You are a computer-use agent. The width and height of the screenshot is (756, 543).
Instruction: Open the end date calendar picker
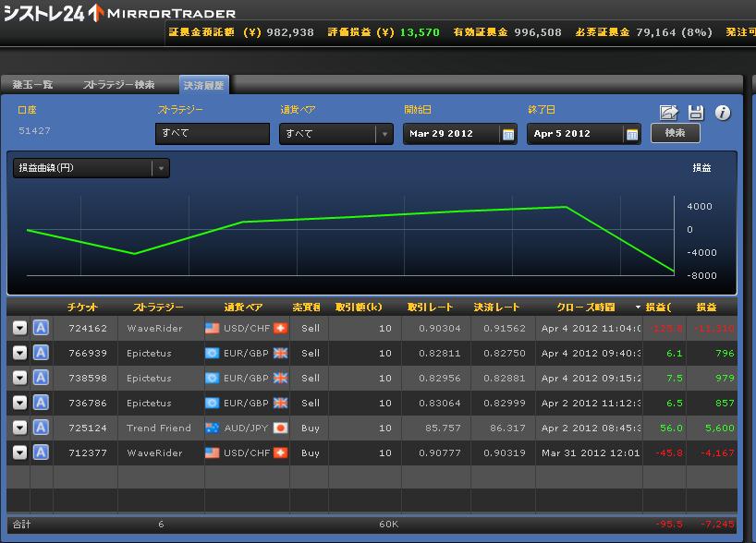[632, 134]
